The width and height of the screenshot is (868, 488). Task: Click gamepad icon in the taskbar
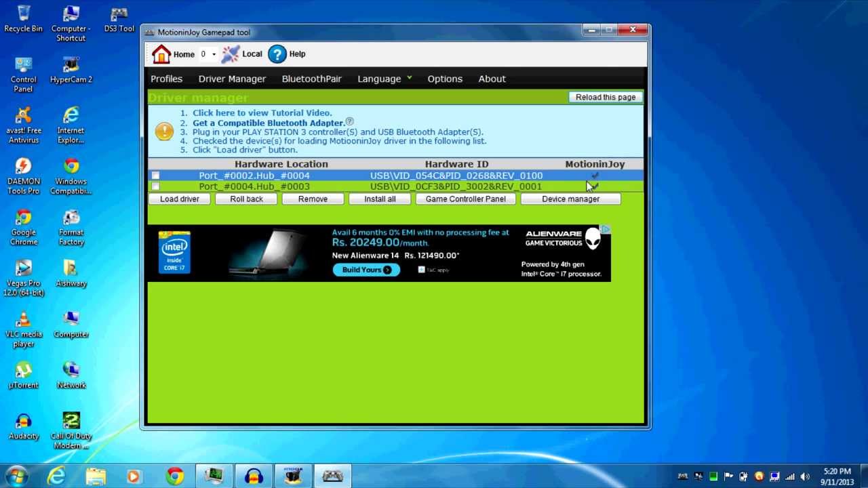[x=332, y=476]
